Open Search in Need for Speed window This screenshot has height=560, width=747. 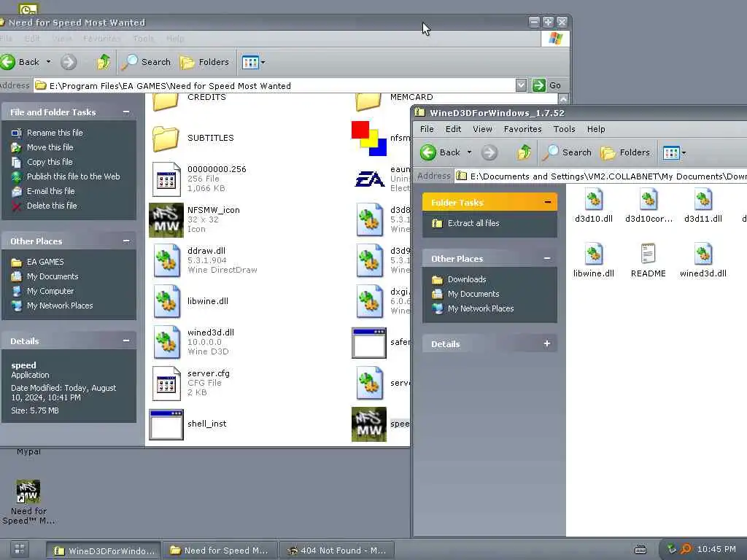pyautogui.click(x=146, y=62)
